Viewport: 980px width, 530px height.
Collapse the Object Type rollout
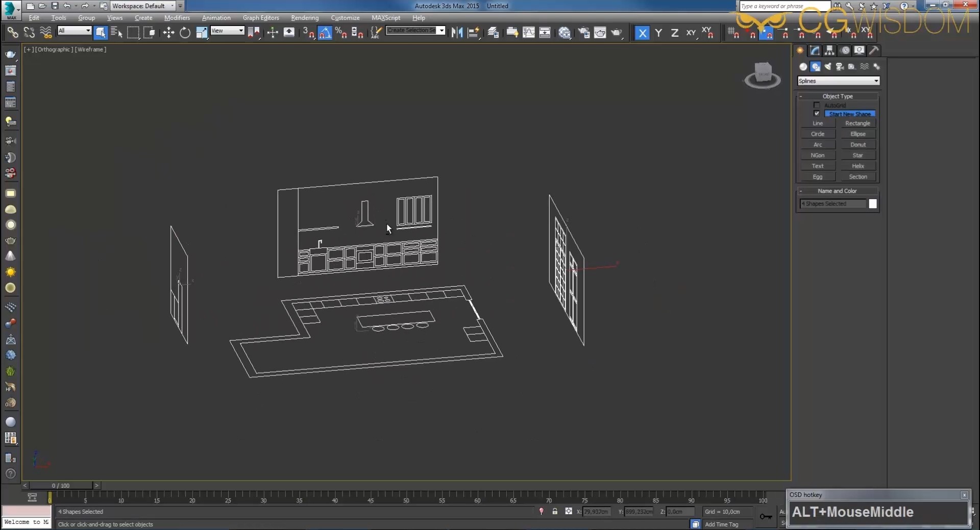tap(837, 96)
